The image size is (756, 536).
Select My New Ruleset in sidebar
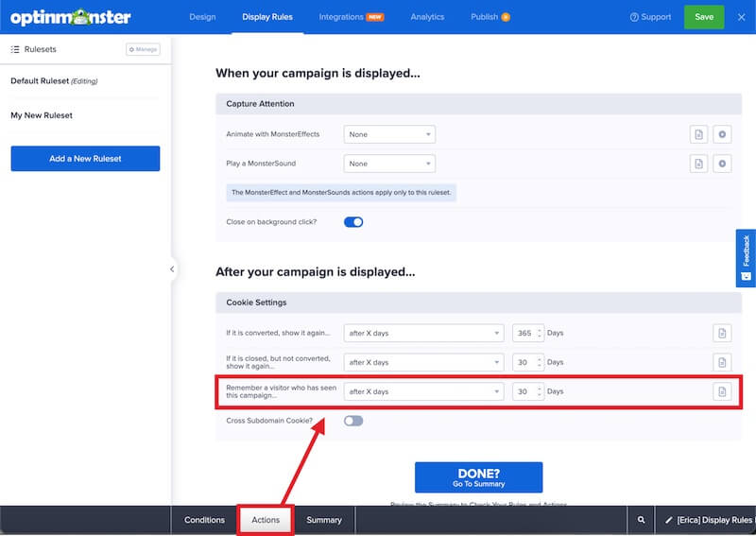click(x=42, y=115)
